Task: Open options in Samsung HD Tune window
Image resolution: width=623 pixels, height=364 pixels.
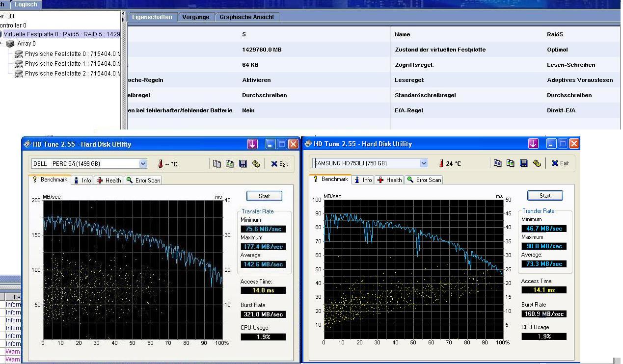Action: point(537,163)
